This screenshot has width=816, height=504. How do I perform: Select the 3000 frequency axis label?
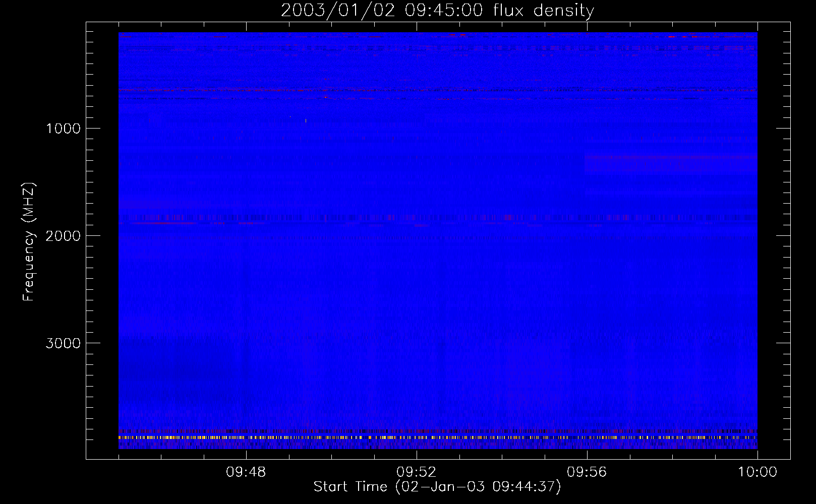(63, 343)
